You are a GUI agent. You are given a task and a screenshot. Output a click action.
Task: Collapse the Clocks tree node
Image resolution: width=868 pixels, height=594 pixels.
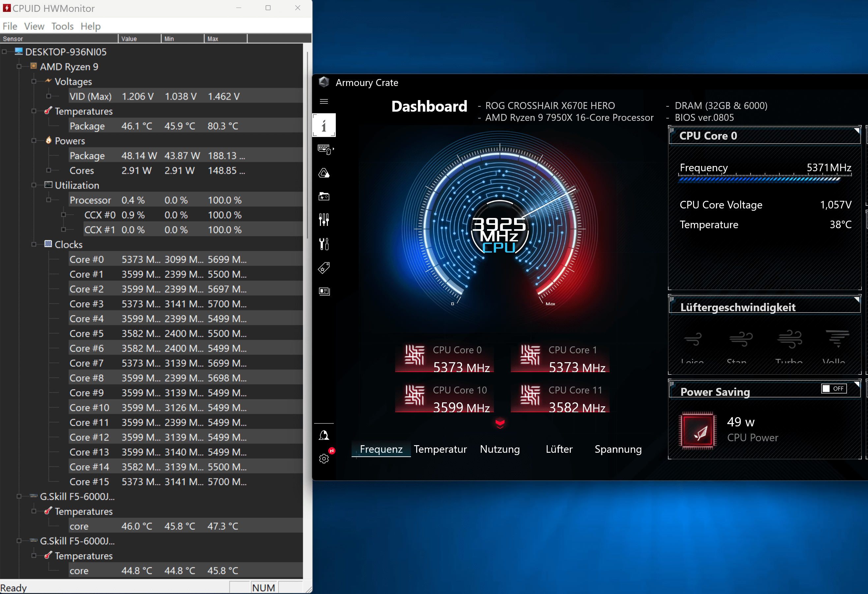click(x=34, y=244)
